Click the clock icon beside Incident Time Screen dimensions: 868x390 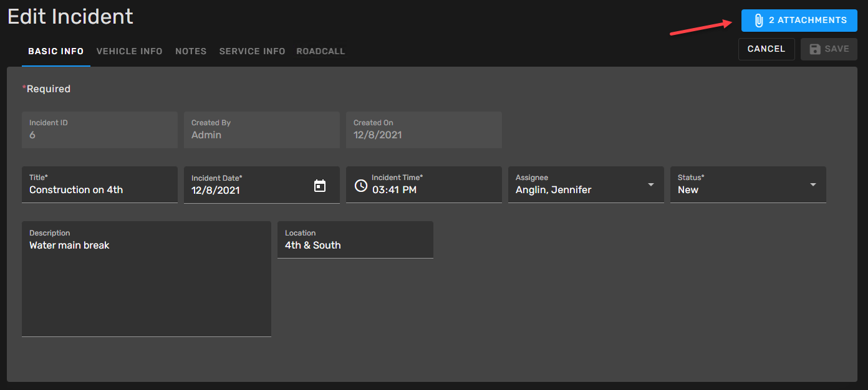[360, 186]
